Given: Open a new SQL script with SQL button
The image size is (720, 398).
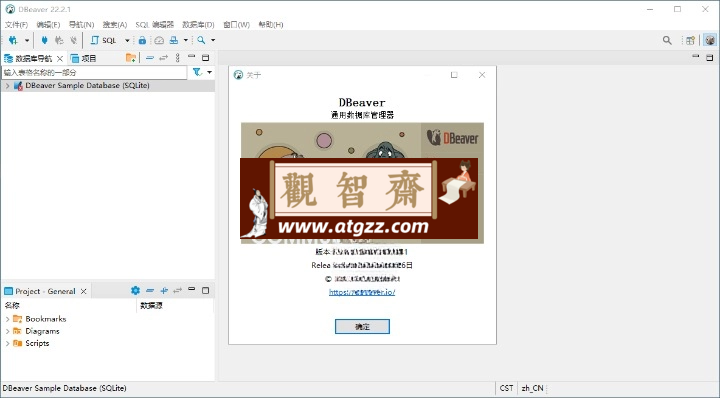Looking at the screenshot, I should pos(104,40).
